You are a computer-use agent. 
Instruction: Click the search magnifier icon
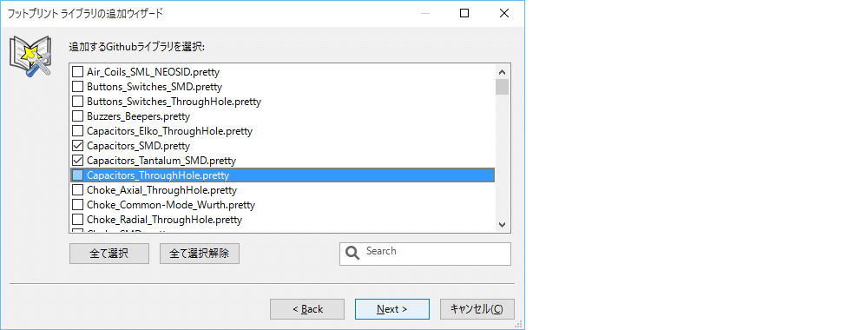pyautogui.click(x=352, y=253)
